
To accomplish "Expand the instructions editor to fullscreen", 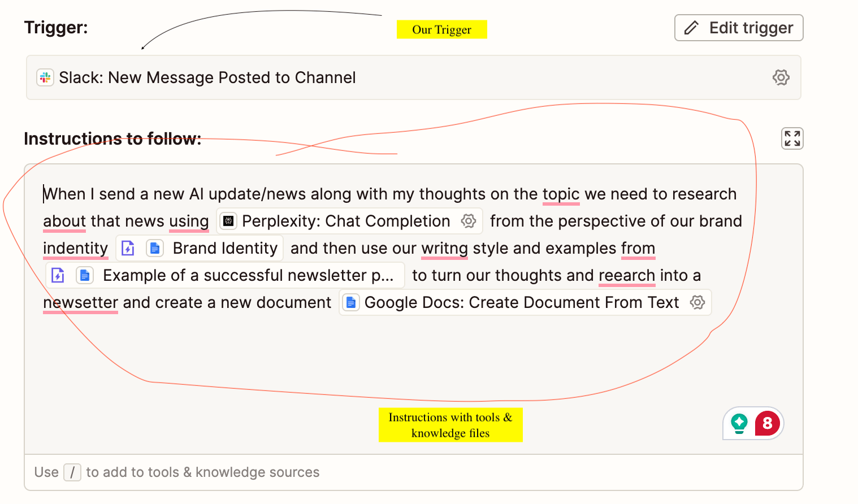I will [792, 138].
